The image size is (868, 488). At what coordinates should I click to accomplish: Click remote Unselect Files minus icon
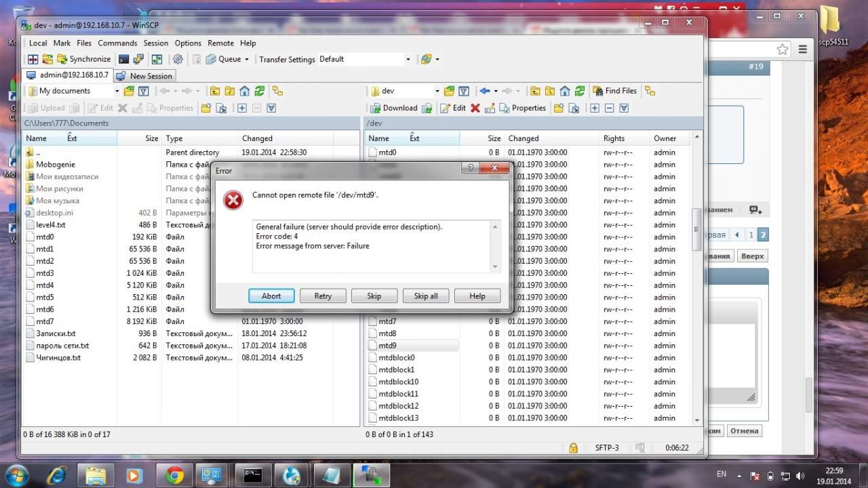click(x=609, y=108)
